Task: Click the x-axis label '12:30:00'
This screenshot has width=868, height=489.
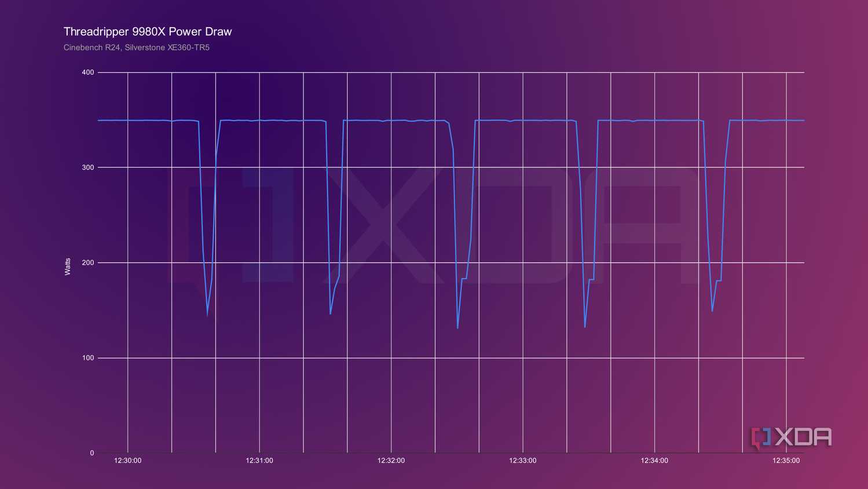Action: 127,461
